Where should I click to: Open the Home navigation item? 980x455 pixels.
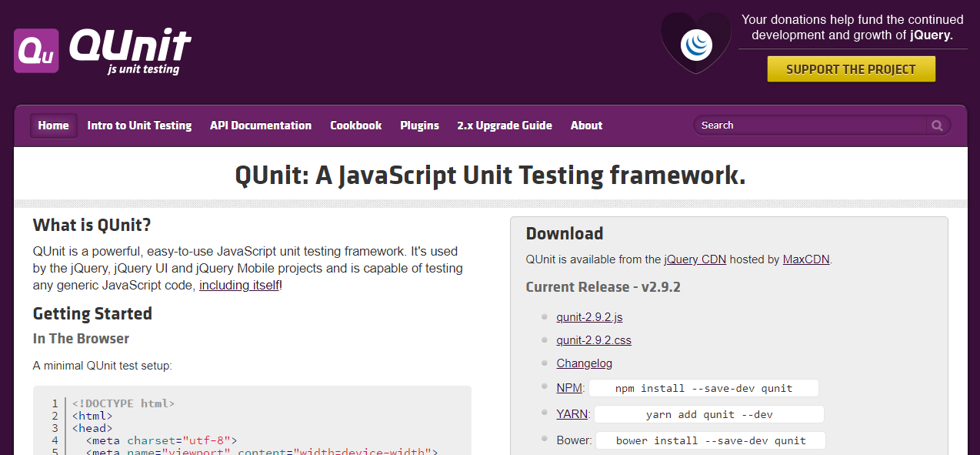[x=53, y=125]
